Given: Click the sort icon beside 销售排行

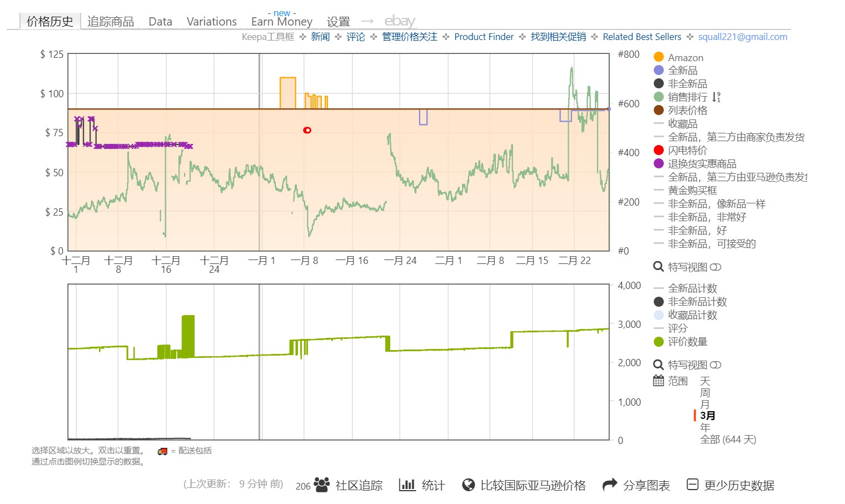Looking at the screenshot, I should pos(716,97).
